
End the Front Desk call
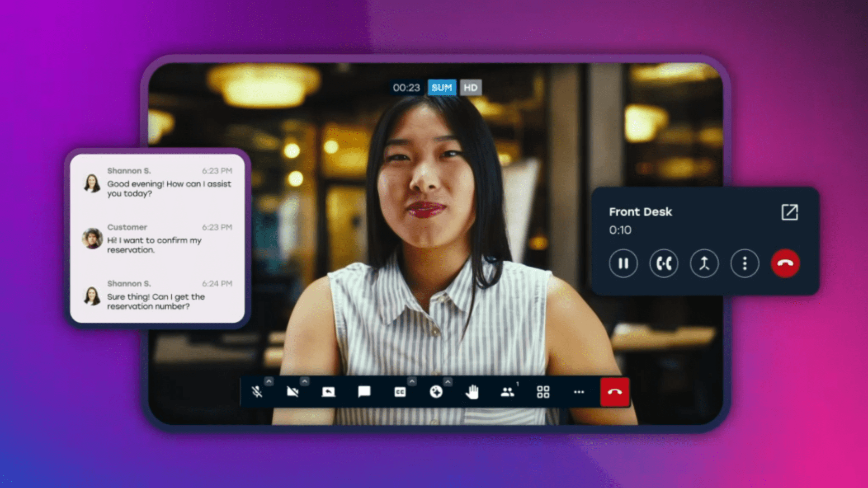(785, 263)
